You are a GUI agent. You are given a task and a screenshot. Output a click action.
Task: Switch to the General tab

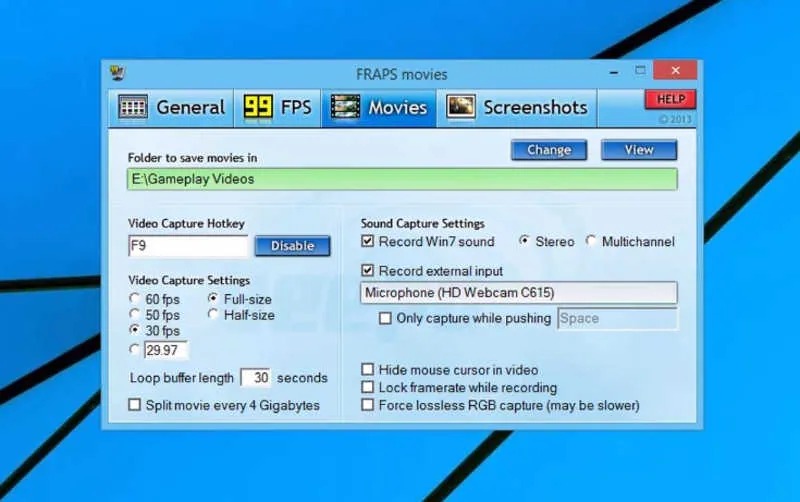(x=171, y=108)
